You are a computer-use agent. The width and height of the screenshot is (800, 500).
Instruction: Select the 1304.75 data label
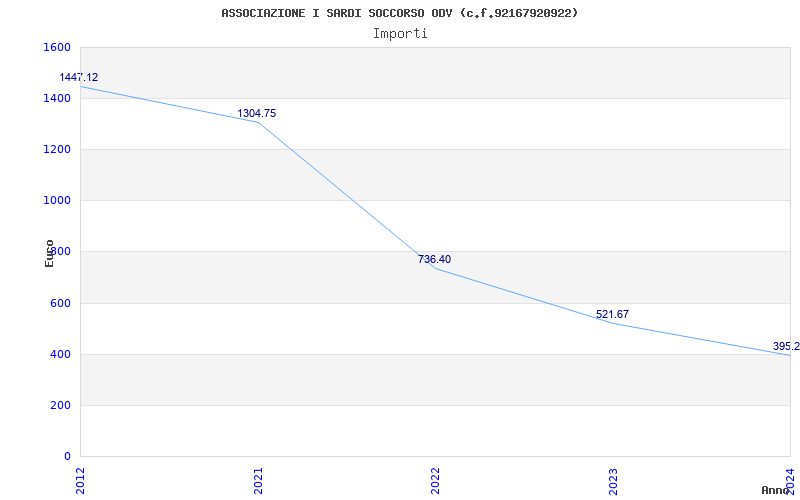click(257, 113)
